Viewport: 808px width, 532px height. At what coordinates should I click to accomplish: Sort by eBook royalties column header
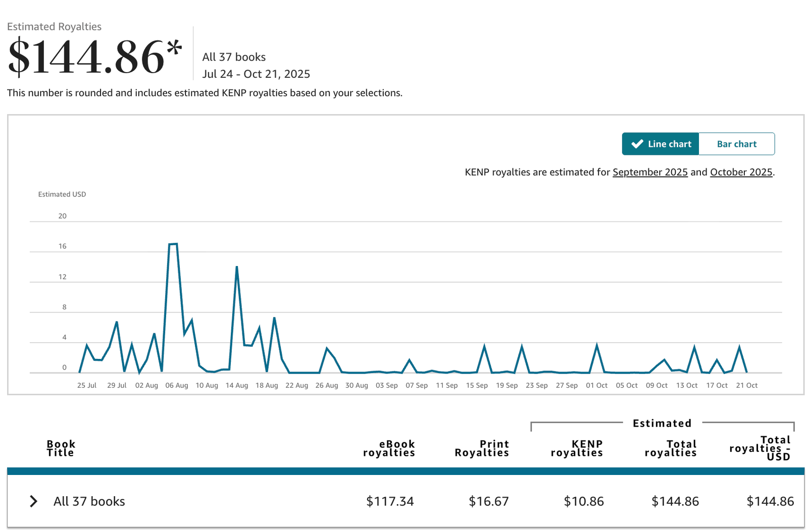389,448
